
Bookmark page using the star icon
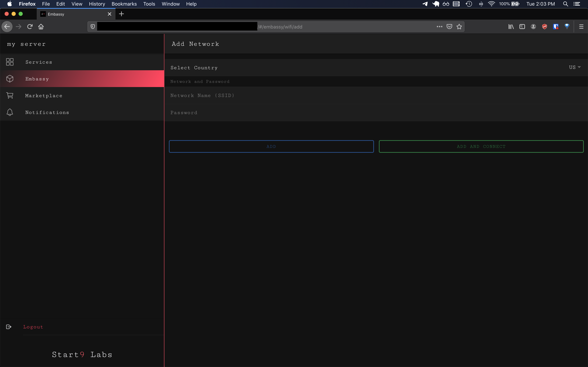tap(459, 27)
